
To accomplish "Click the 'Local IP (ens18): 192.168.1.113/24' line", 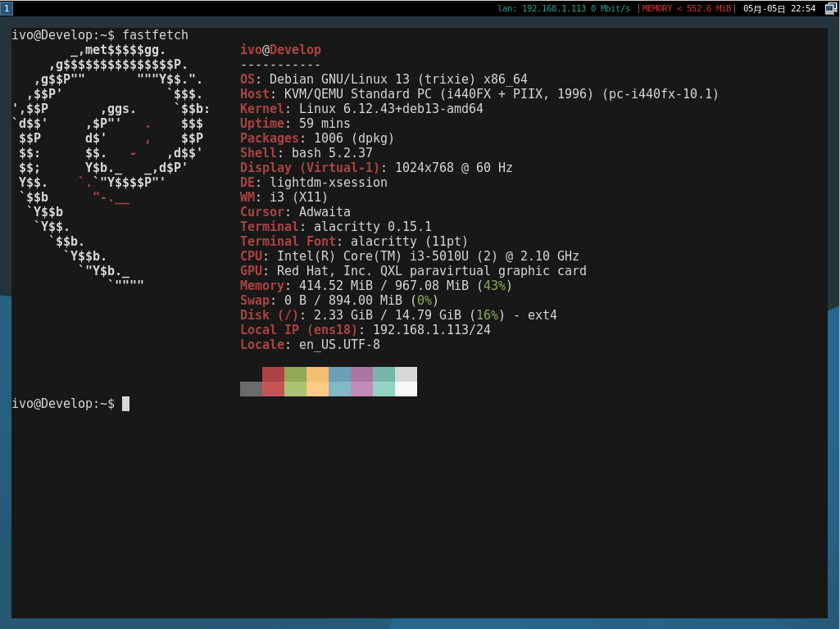I will point(366,330).
